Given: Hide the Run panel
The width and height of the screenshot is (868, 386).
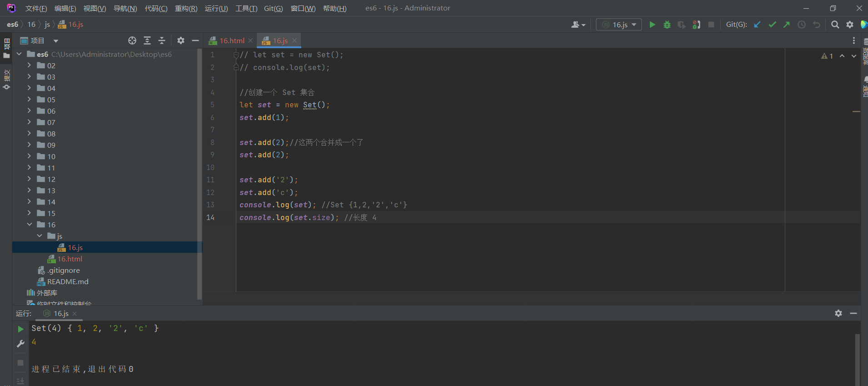Looking at the screenshot, I should pyautogui.click(x=853, y=313).
